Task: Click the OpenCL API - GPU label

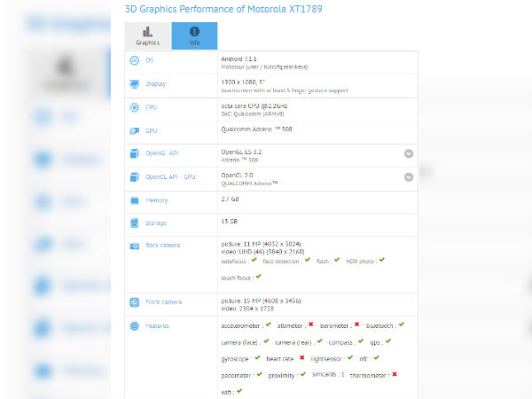Action: pos(170,176)
